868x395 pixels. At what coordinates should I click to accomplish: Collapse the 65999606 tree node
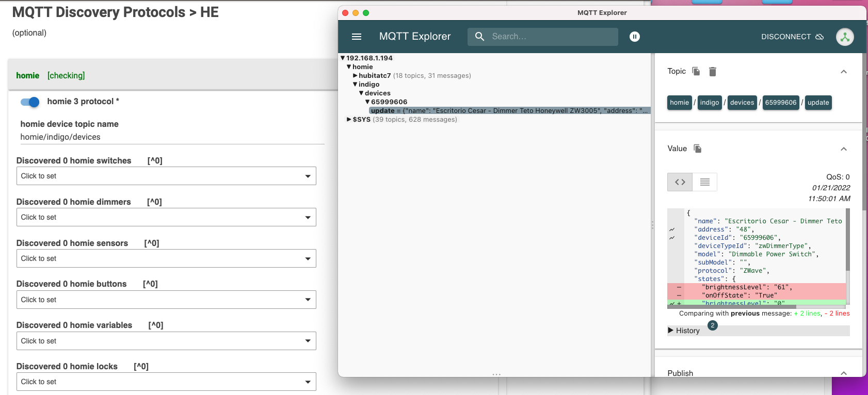pyautogui.click(x=367, y=102)
